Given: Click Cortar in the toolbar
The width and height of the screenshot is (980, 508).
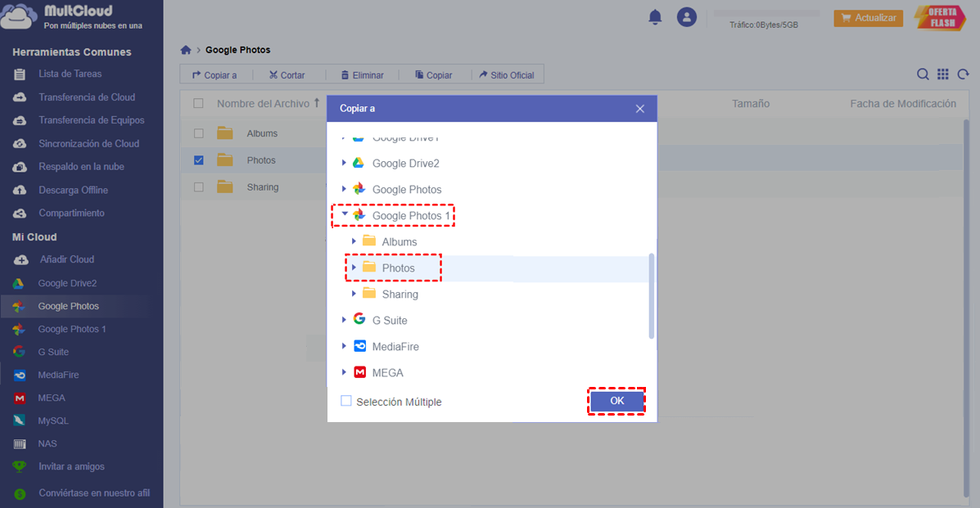Looking at the screenshot, I should pyautogui.click(x=287, y=75).
